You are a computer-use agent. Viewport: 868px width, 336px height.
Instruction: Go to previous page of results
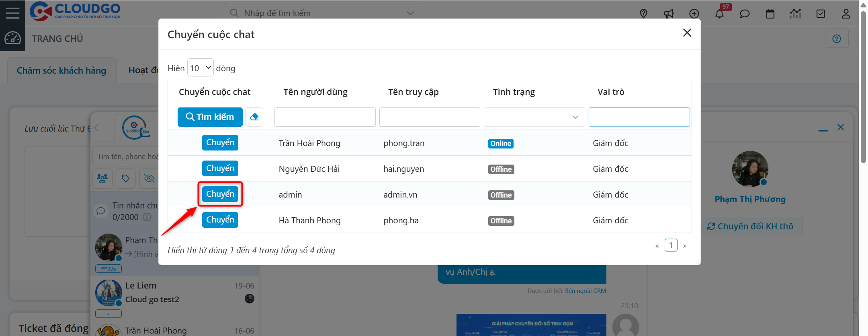(657, 245)
